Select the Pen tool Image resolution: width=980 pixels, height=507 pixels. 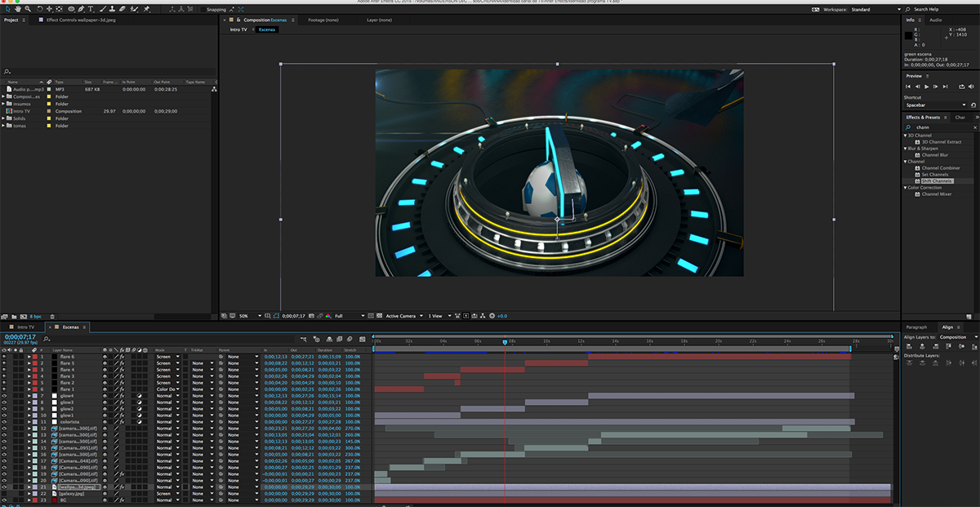click(82, 10)
